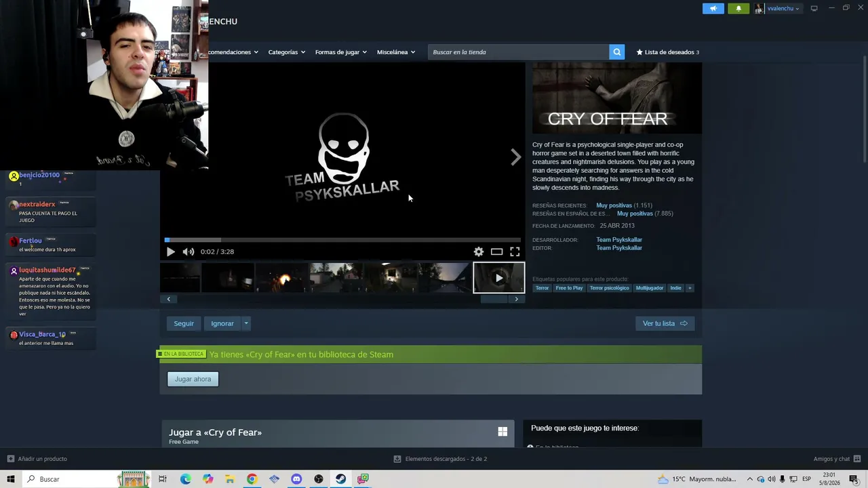Open recent reviews 'Muy positivas (1.151)'

(624, 205)
